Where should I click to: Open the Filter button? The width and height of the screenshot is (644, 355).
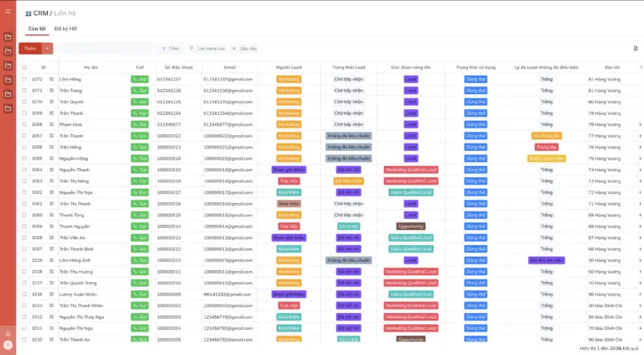point(170,49)
